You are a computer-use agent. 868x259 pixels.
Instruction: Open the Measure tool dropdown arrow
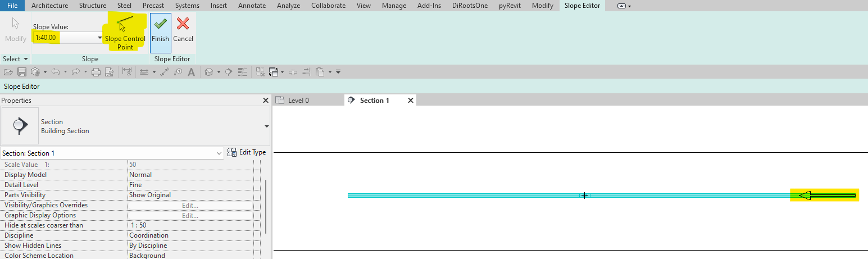pos(154,72)
